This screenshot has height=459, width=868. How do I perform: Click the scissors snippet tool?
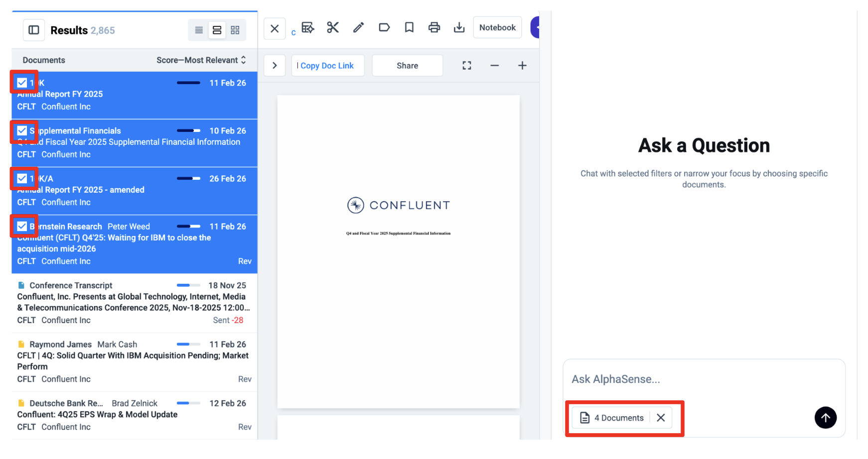[333, 27]
